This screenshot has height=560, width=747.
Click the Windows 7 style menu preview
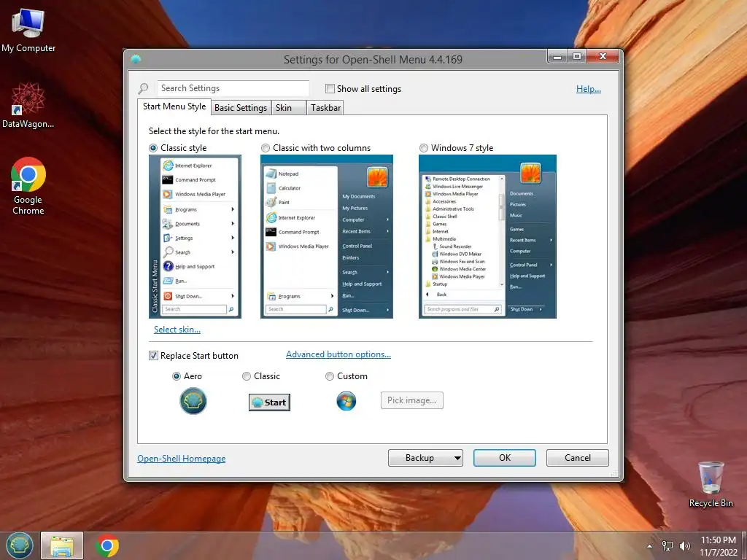tap(487, 237)
